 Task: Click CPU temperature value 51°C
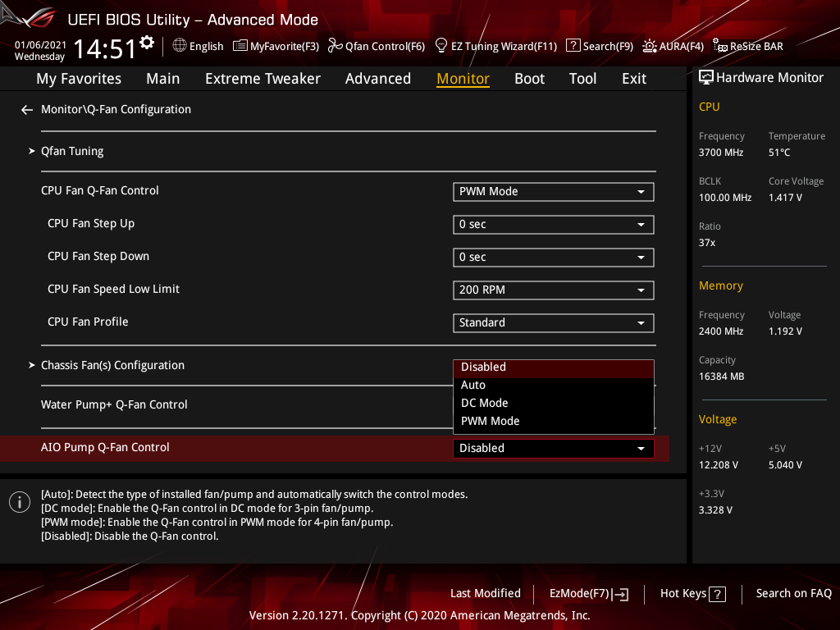click(779, 153)
